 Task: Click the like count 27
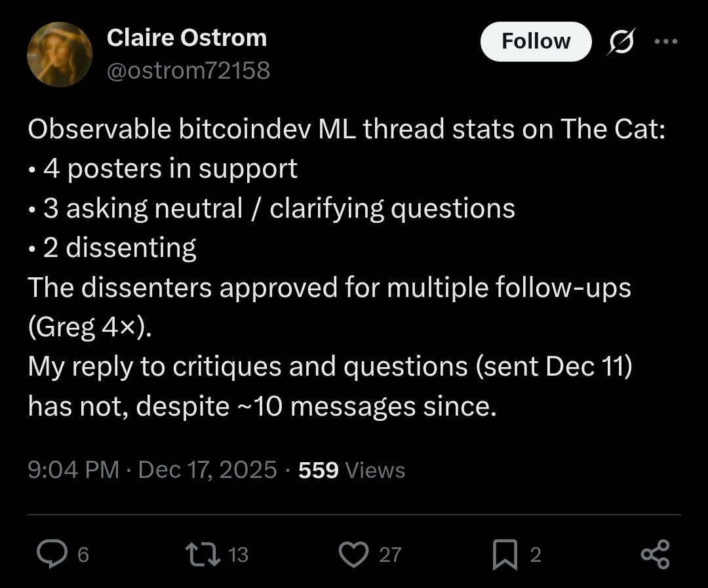390,555
